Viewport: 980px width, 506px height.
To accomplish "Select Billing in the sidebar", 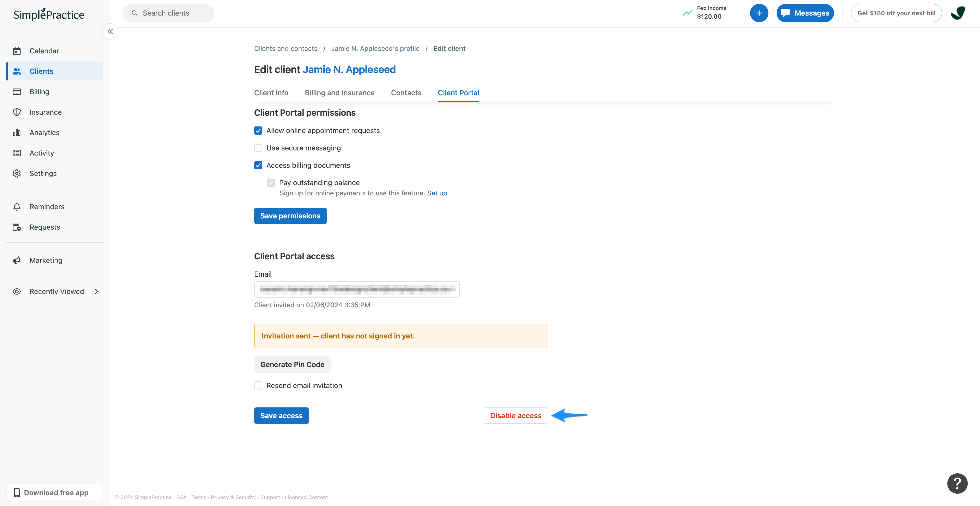I will click(39, 91).
